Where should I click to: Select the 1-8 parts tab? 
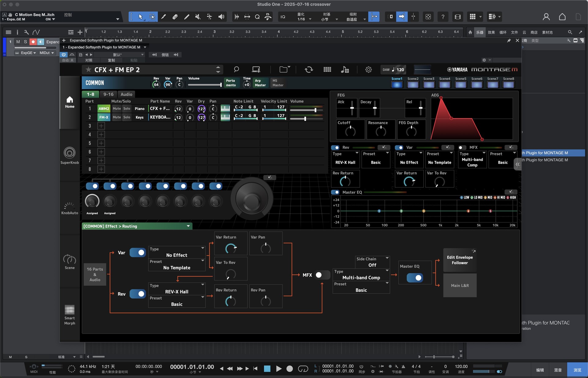91,94
